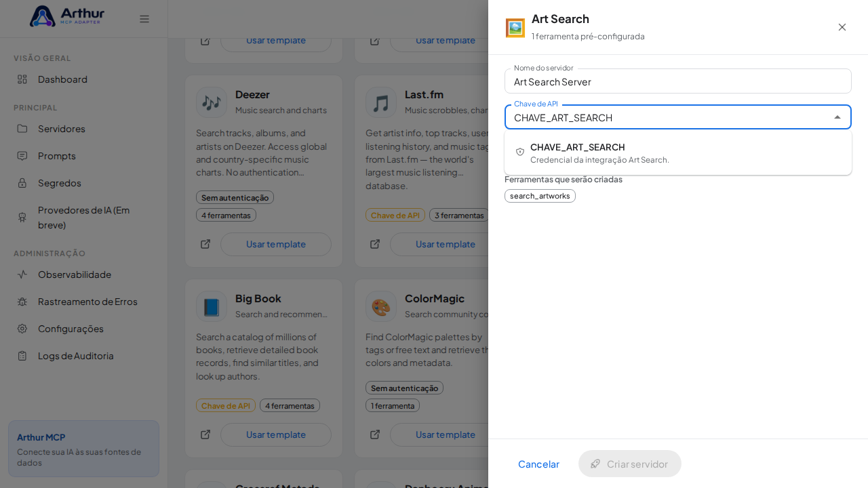The height and width of the screenshot is (488, 868).
Task: Click Usar template for Big Book
Action: [x=276, y=434]
